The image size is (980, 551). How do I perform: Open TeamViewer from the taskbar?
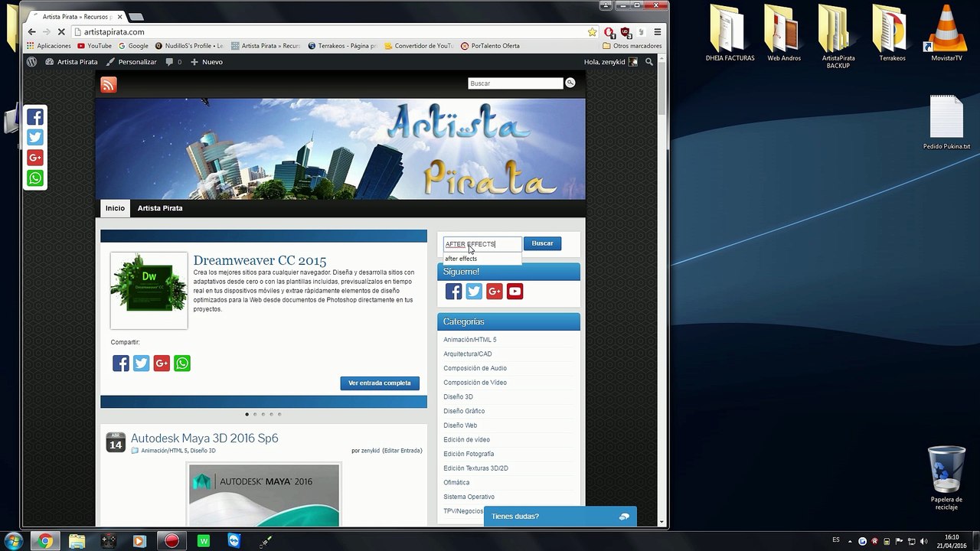click(234, 541)
